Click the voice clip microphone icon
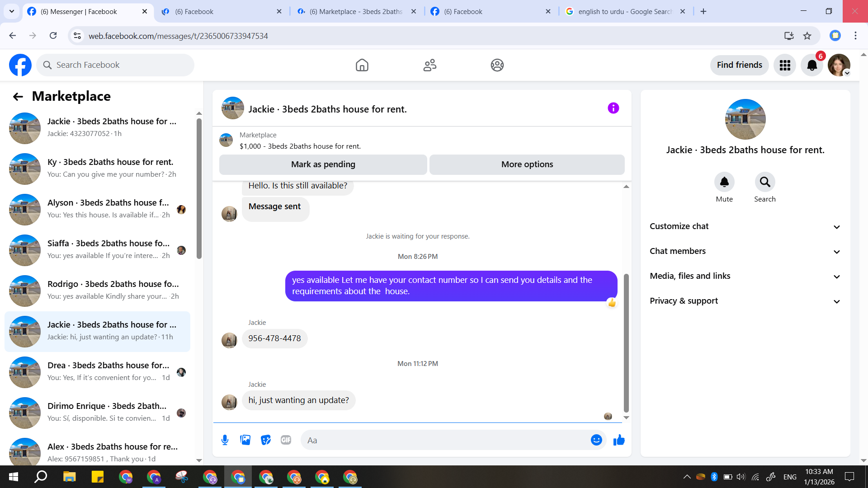Viewport: 868px width, 488px height. click(225, 440)
